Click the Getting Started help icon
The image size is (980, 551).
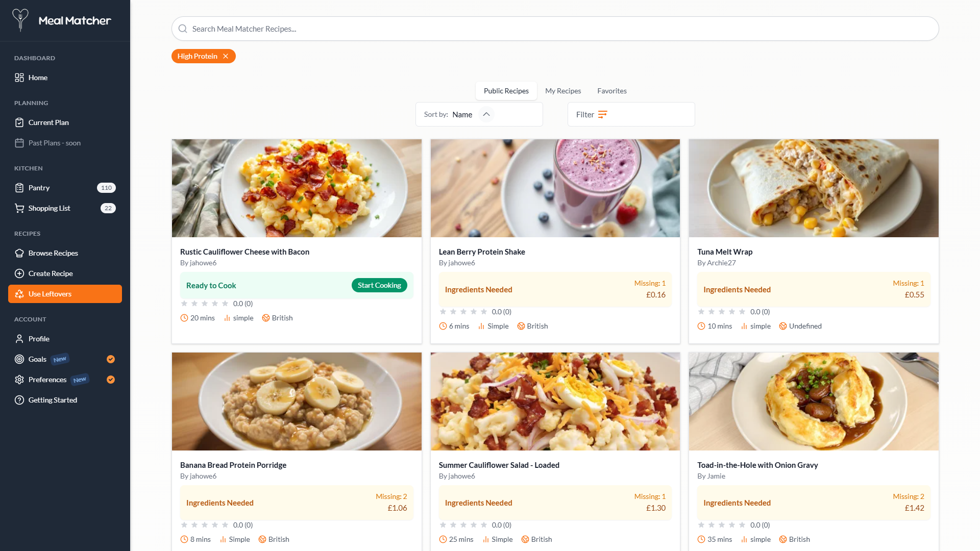point(19,400)
